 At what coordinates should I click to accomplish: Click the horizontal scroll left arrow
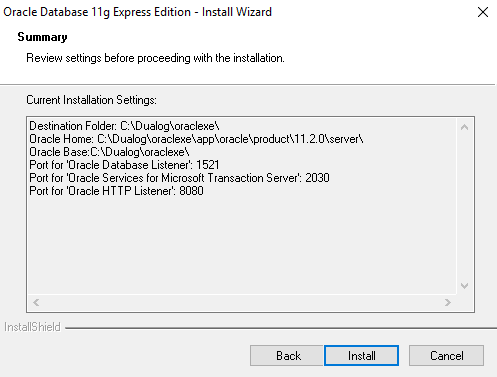click(36, 302)
